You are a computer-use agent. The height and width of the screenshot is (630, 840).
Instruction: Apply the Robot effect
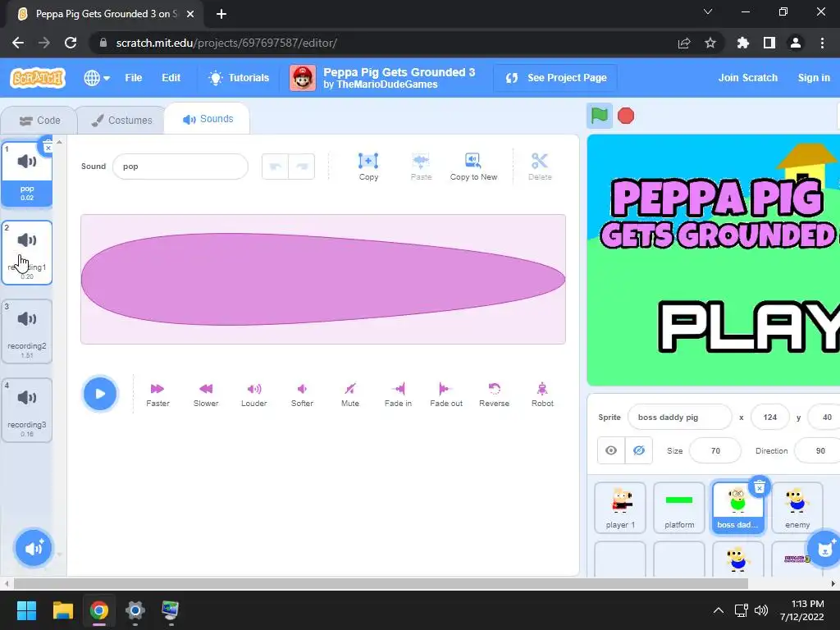[542, 395]
